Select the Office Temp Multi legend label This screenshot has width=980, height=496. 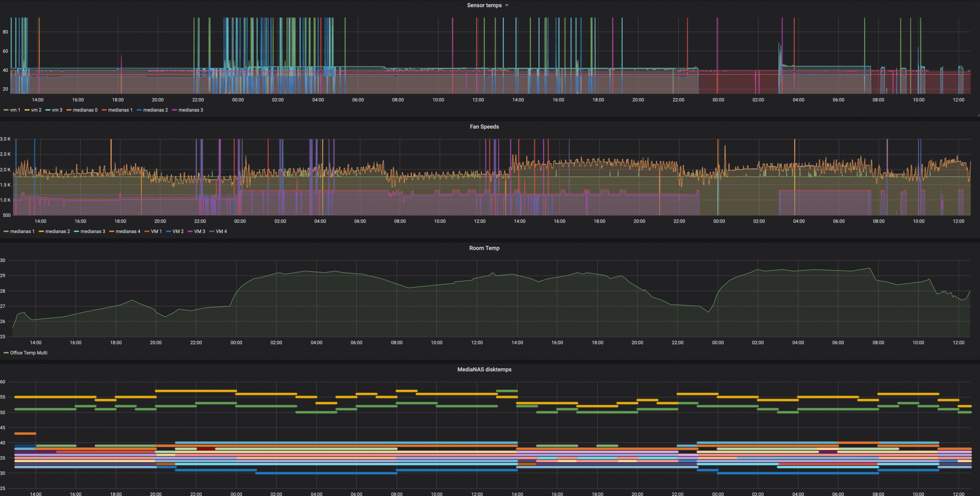click(x=29, y=353)
